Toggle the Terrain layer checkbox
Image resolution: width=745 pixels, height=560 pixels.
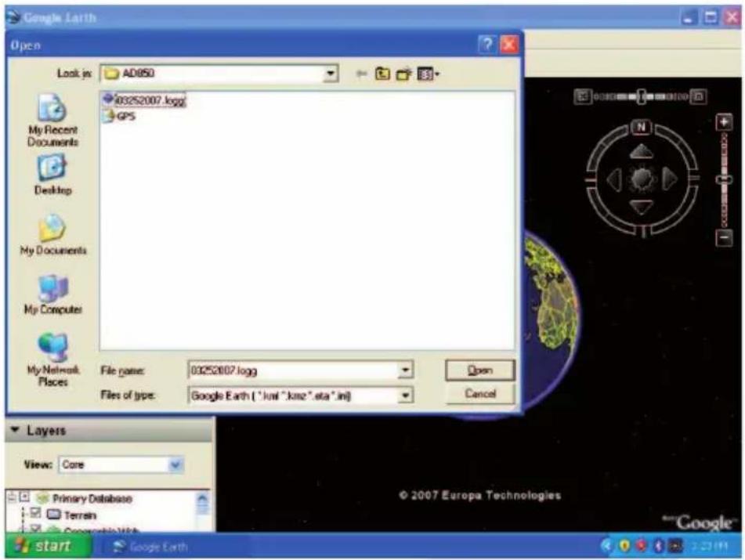tap(35, 514)
